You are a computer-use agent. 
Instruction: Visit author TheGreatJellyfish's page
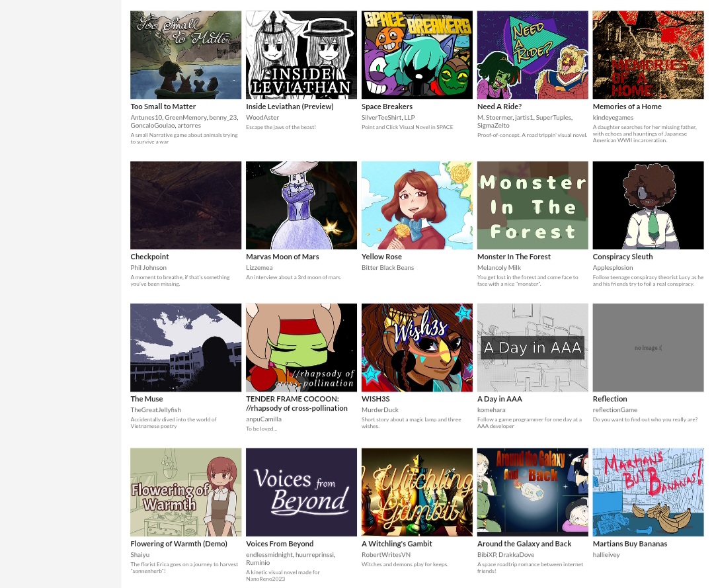156,410
